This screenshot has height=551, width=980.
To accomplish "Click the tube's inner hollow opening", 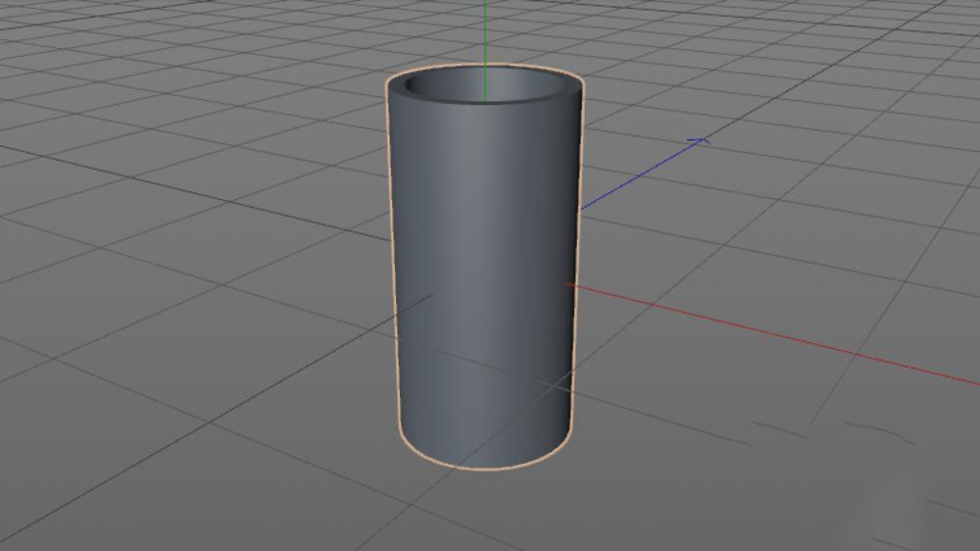I will click(485, 86).
